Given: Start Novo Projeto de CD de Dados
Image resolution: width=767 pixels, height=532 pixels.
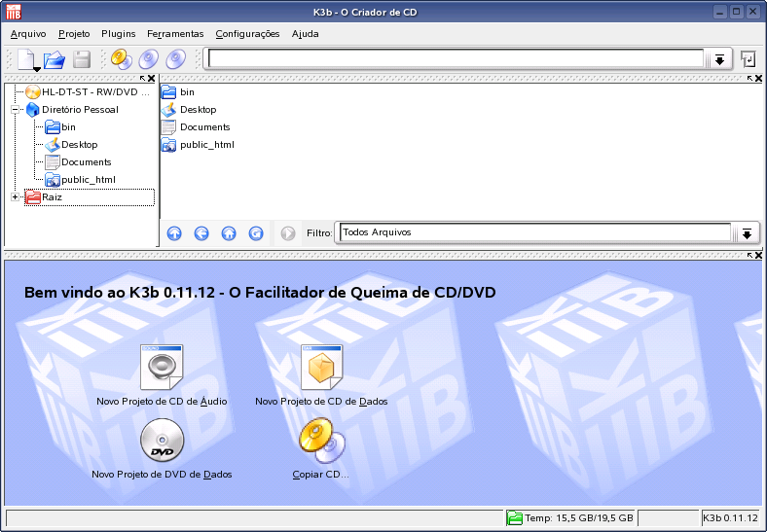Looking at the screenshot, I should tap(321, 368).
